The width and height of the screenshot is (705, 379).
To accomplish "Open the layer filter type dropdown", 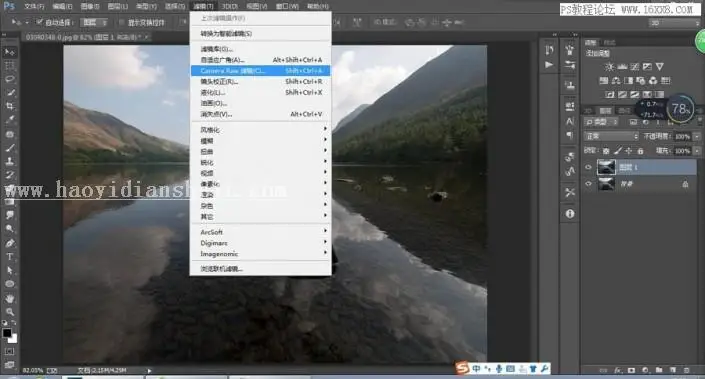I will pos(601,122).
